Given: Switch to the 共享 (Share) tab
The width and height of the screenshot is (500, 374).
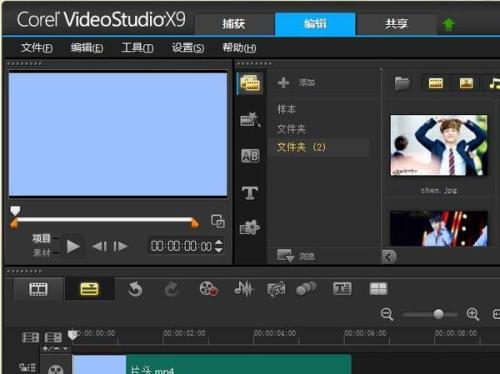Looking at the screenshot, I should tap(396, 24).
